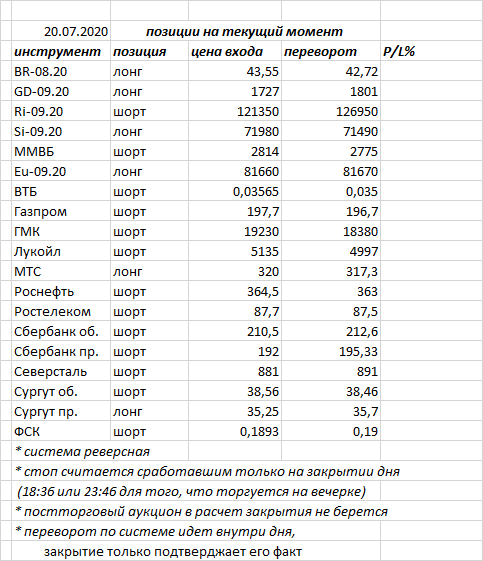The width and height of the screenshot is (483, 561).
Task: Select the МТС position cell
Action: point(149,272)
